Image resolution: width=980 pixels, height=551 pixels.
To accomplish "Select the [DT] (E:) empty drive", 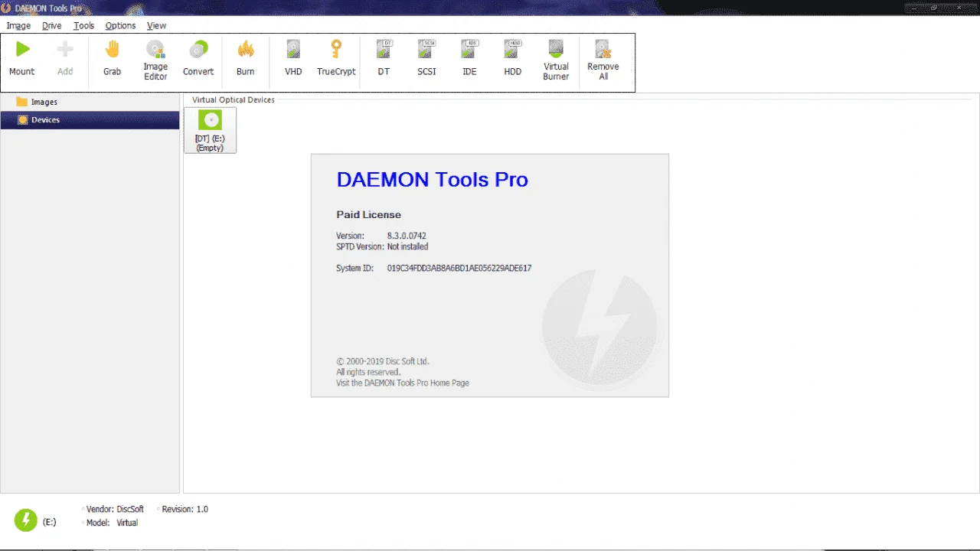I will 210,130.
